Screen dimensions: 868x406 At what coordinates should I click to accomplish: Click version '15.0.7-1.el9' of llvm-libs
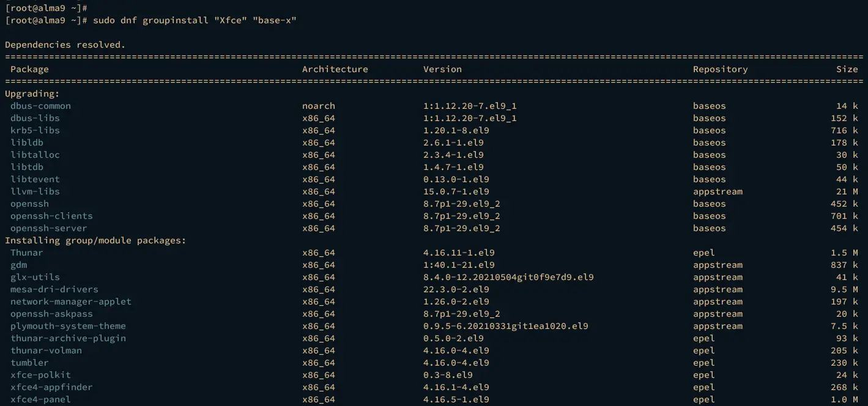[x=456, y=191]
